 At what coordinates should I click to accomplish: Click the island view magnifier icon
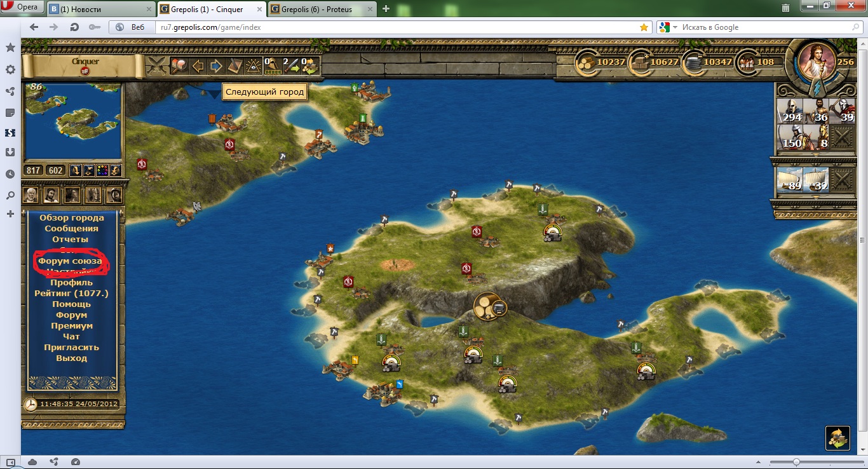tap(180, 65)
